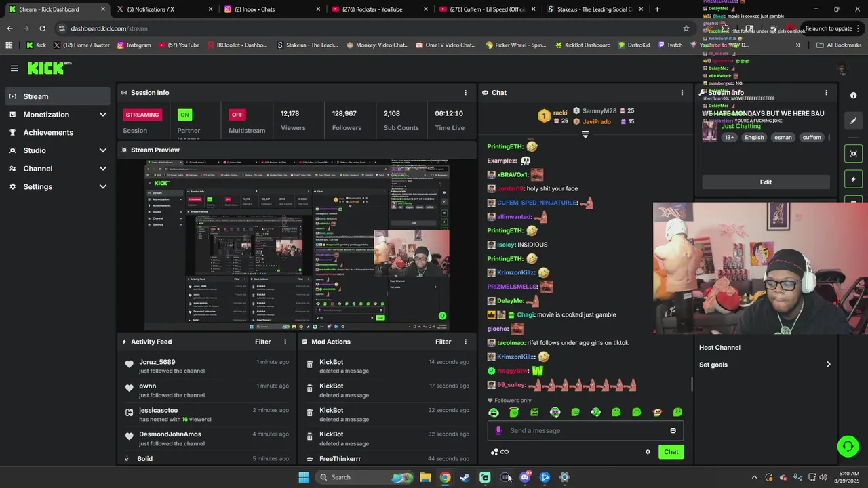
Task: Insert the monkey face emote
Action: 656,412
